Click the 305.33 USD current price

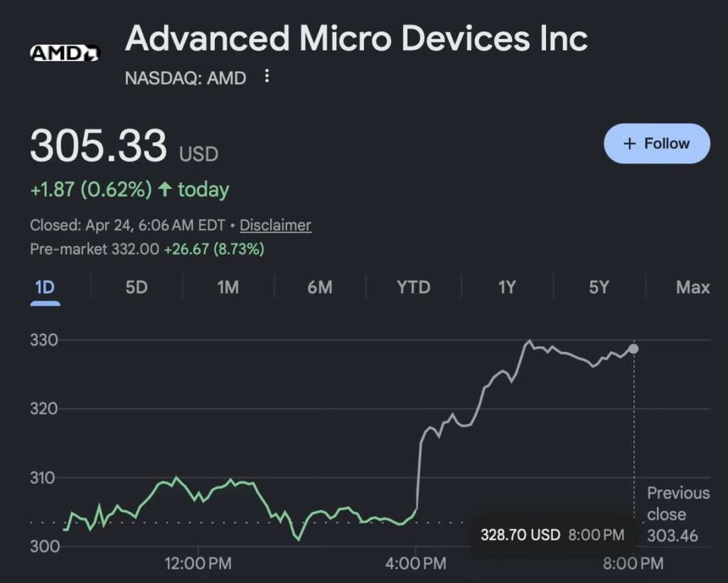pos(124,146)
